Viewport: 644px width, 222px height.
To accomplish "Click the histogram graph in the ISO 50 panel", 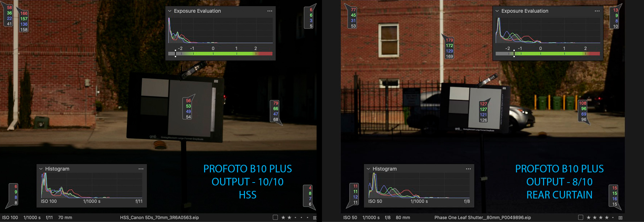I will click(x=419, y=185).
